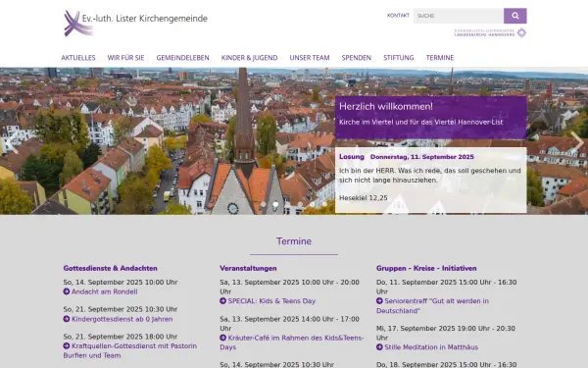Click arrow icon beside Andacht am Rondell
588x368 pixels.
[x=67, y=291]
